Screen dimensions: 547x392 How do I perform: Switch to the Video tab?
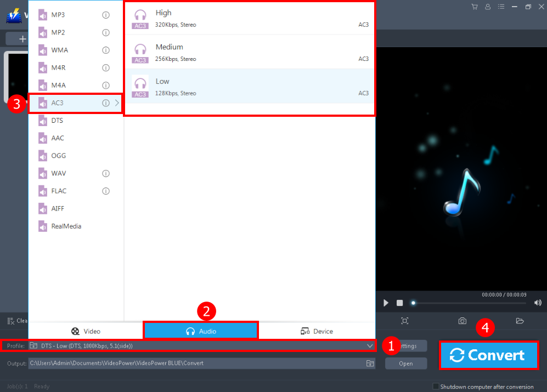coord(86,331)
